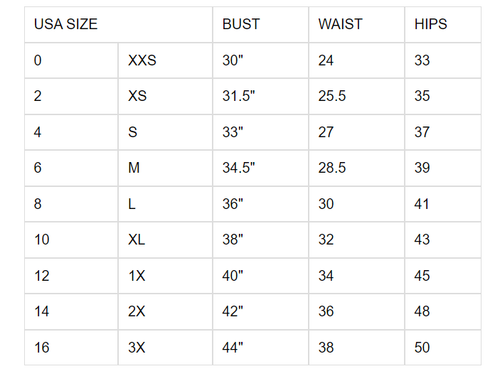Click the 1X size cell
The height and width of the screenshot is (381, 500).
(x=165, y=276)
